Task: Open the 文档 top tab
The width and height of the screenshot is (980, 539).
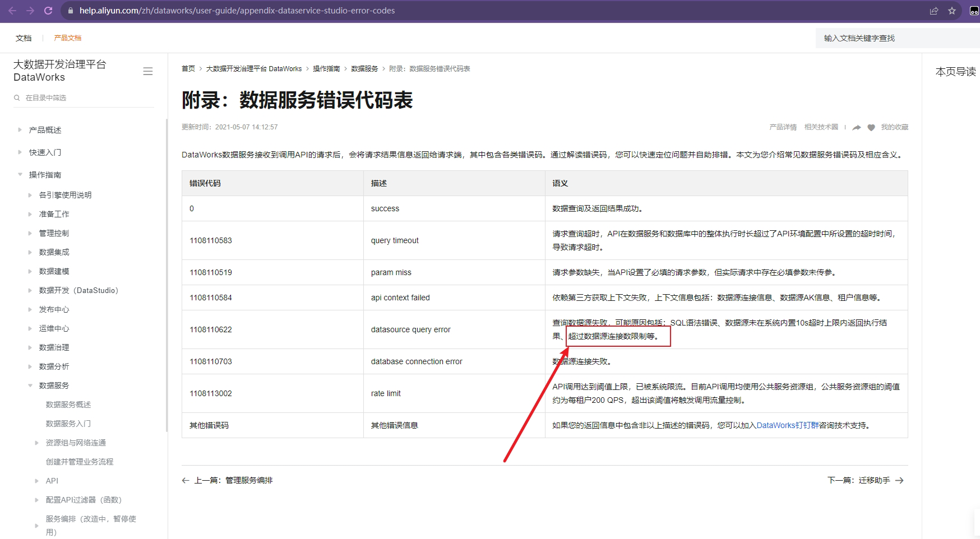Action: point(24,38)
